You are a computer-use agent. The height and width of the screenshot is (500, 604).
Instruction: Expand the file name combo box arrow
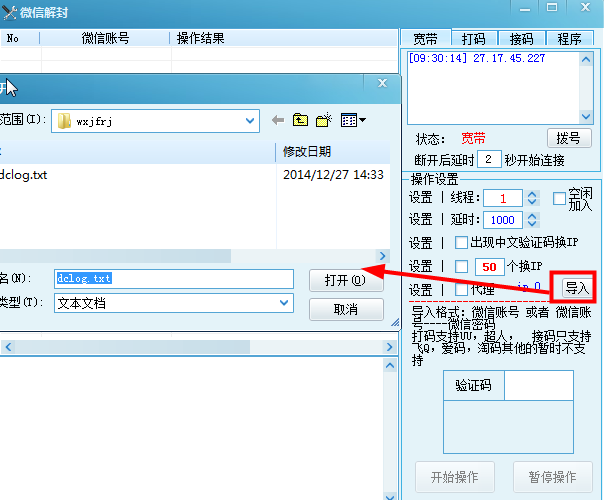(284, 278)
